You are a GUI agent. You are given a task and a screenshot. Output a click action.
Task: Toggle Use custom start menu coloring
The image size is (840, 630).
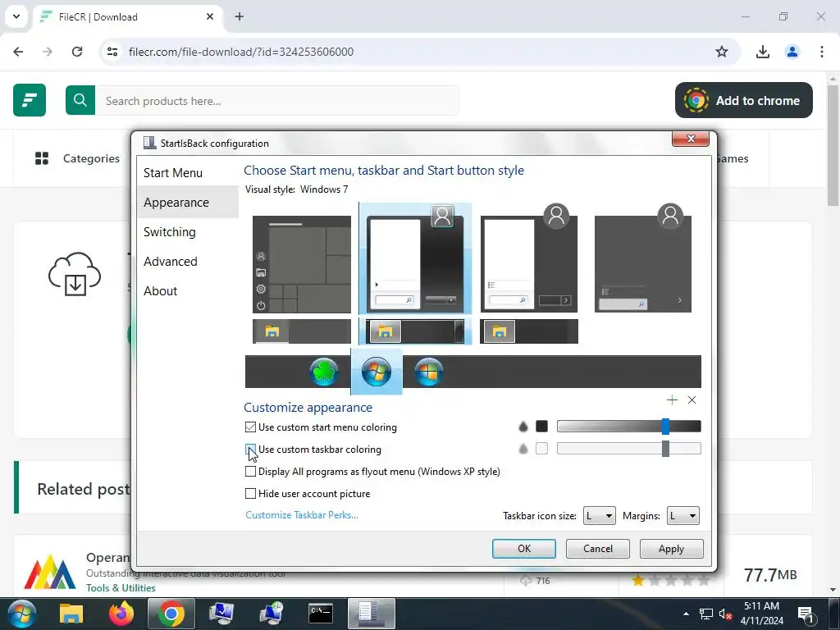[x=250, y=427]
